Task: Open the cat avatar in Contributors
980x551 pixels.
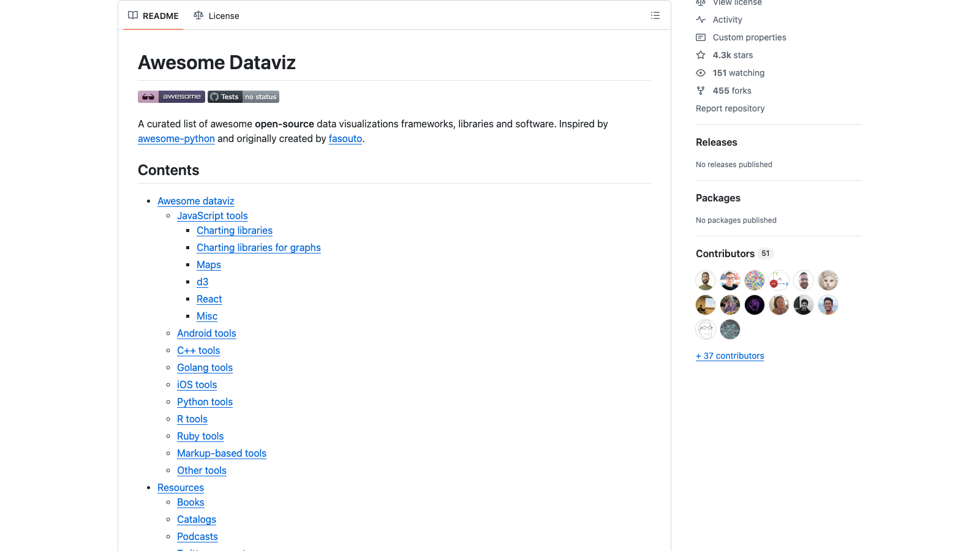Action: coord(828,280)
